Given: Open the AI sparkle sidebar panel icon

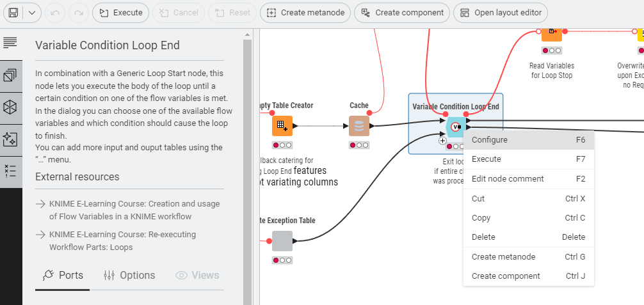Looking at the screenshot, I should click(10, 139).
